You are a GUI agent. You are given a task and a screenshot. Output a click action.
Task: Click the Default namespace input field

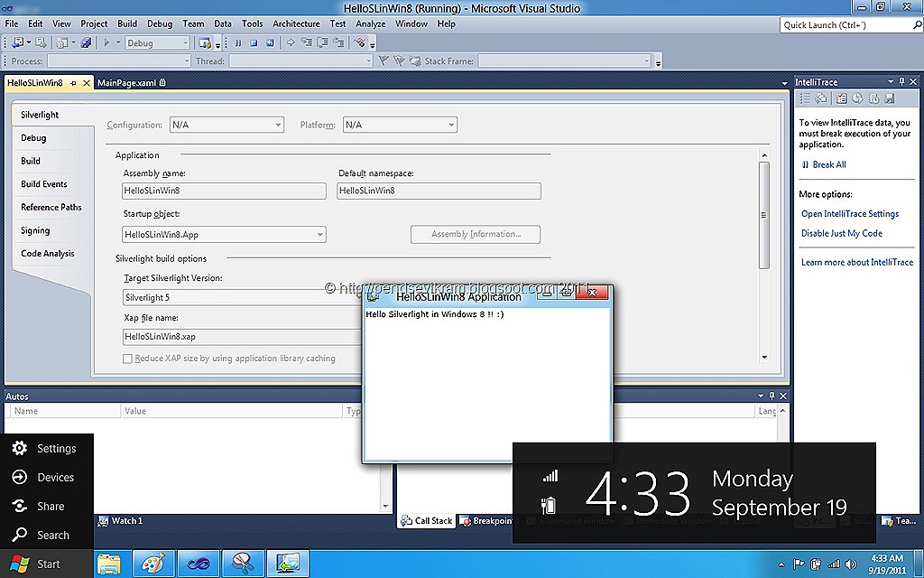[x=439, y=191]
